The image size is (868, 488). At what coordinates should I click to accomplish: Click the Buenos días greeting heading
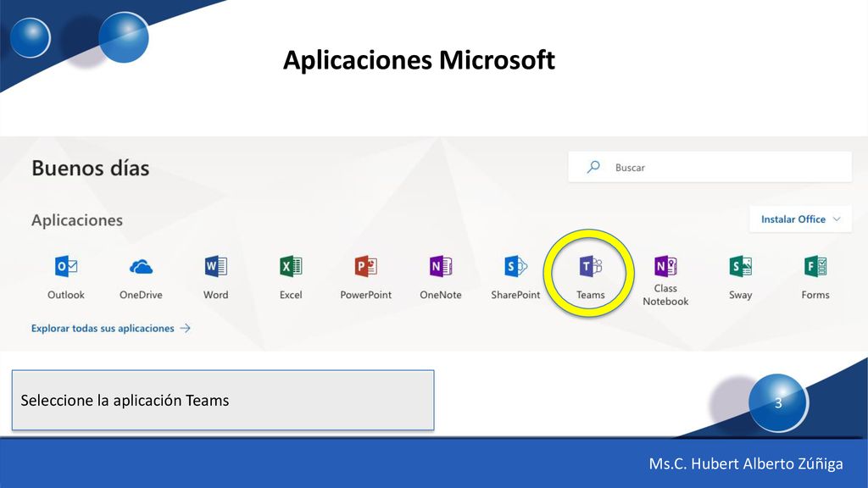click(x=90, y=168)
